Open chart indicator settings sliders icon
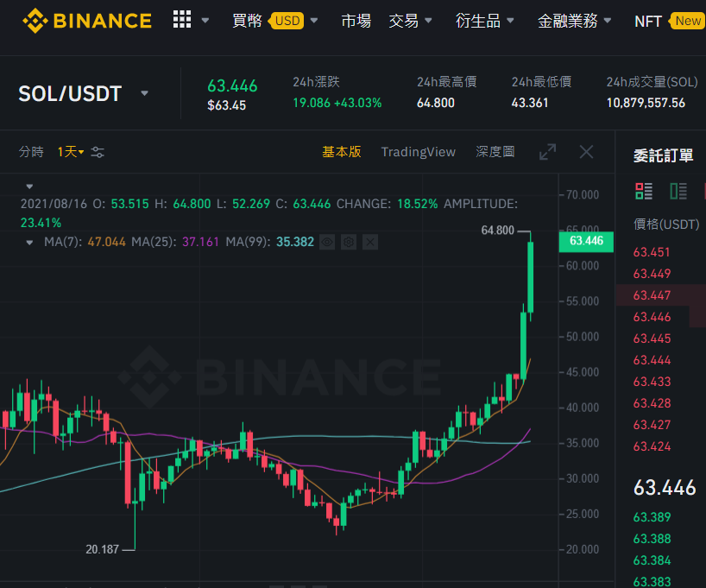The height and width of the screenshot is (588, 706). [x=98, y=152]
